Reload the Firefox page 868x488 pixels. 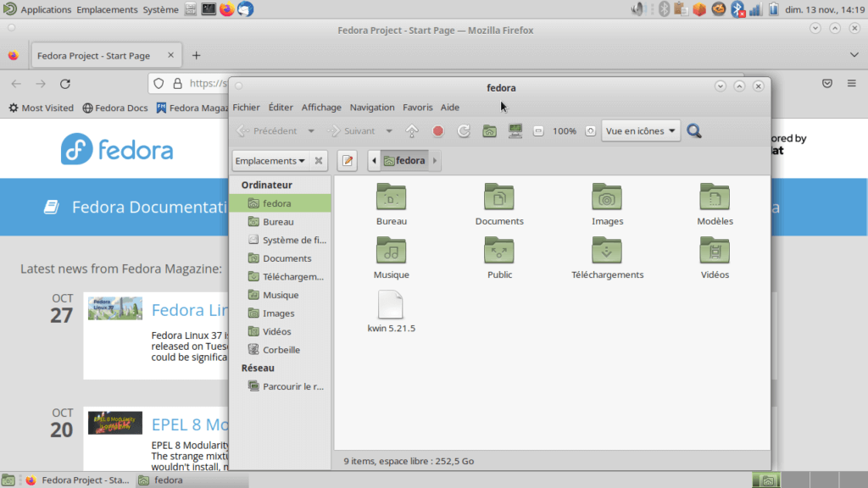[65, 84]
